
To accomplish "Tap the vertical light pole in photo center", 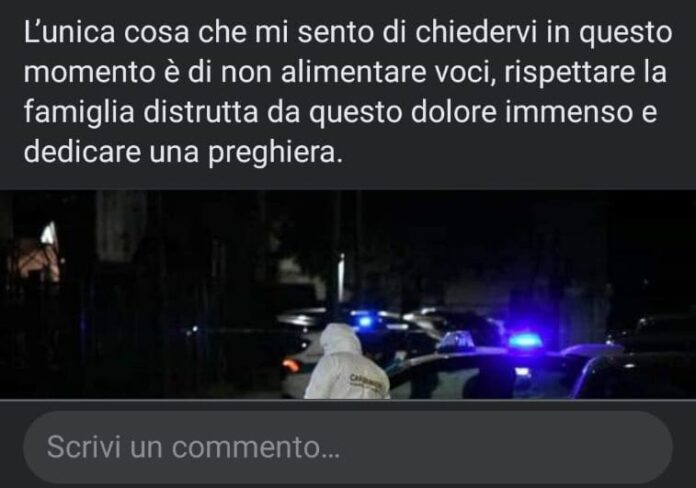I will tap(341, 278).
